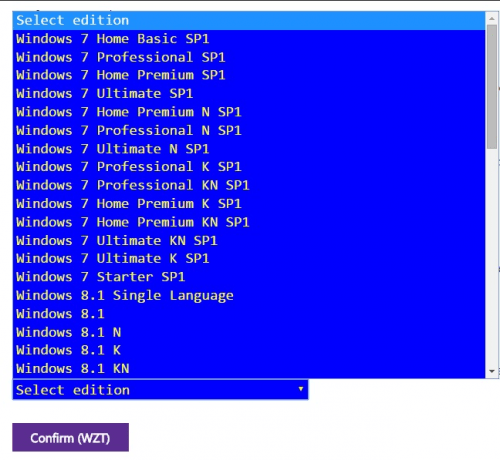Screen dimensions: 500x460
Task: Pick Windows 8.1 N edition
Action: click(249, 332)
